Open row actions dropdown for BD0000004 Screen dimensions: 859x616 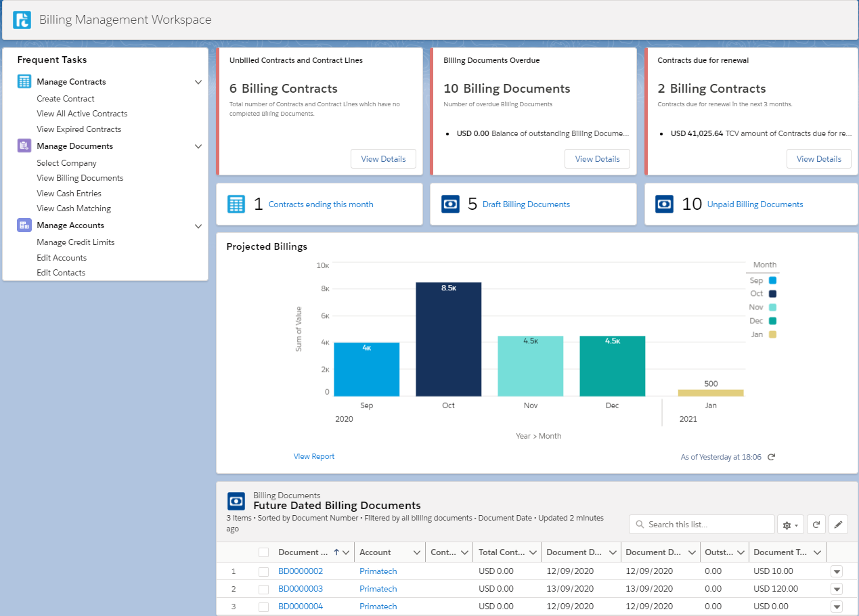tap(837, 607)
